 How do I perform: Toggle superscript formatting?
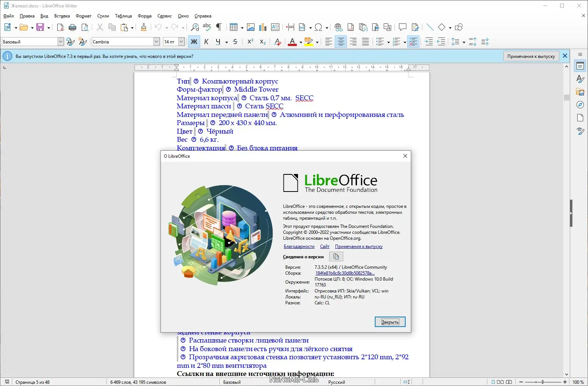[x=250, y=42]
